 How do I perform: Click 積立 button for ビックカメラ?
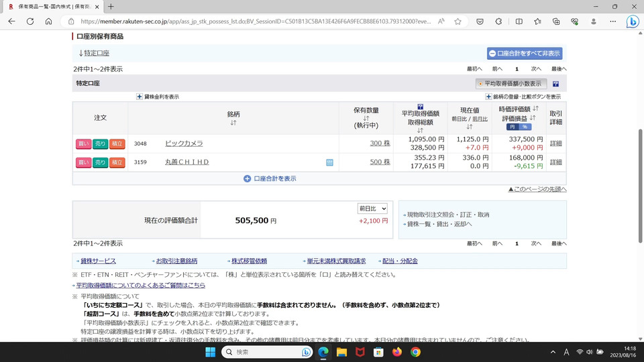click(117, 143)
